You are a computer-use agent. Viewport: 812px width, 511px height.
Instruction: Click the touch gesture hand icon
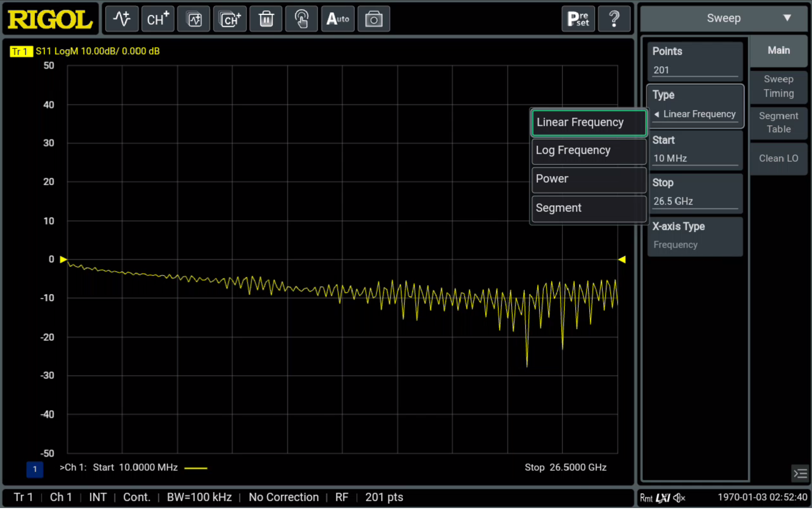coord(302,19)
